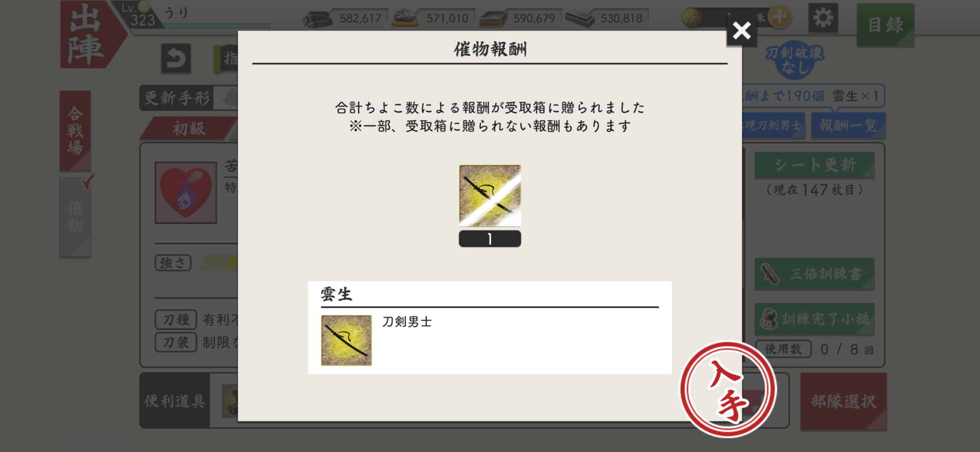Tap the 刀剣破壊なし blue badge

795,60
